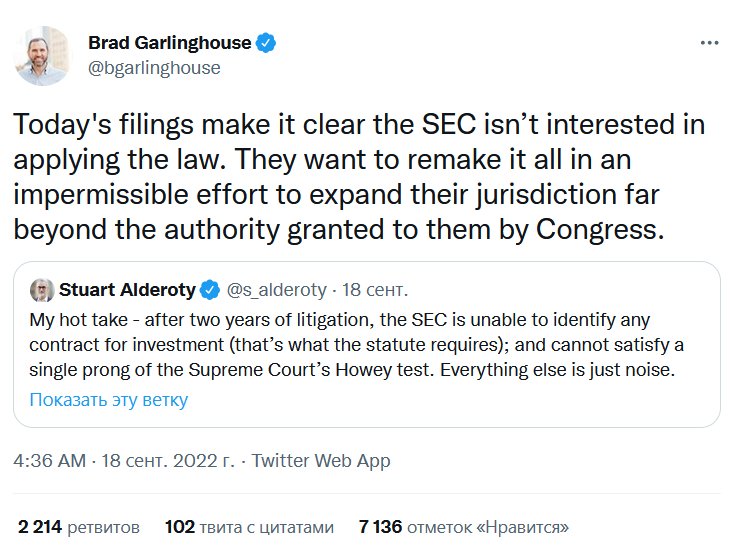Click the 18 сент. 2022 г. date
This screenshot has width=730, height=550.
[x=168, y=461]
